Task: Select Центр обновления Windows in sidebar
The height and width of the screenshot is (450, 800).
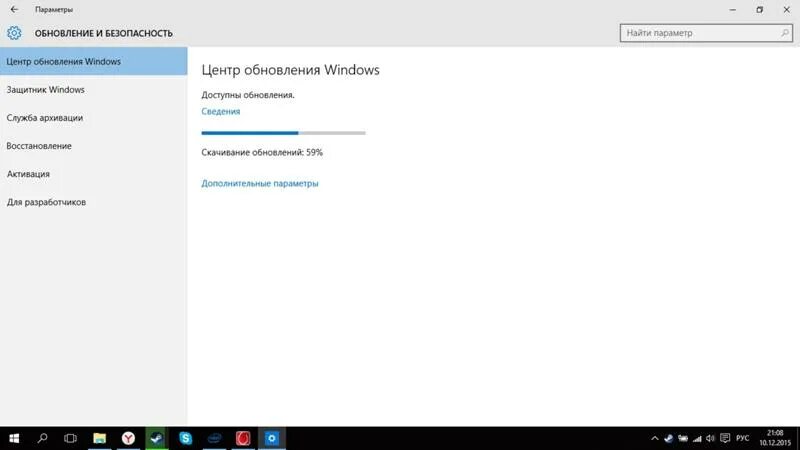Action: (x=93, y=61)
